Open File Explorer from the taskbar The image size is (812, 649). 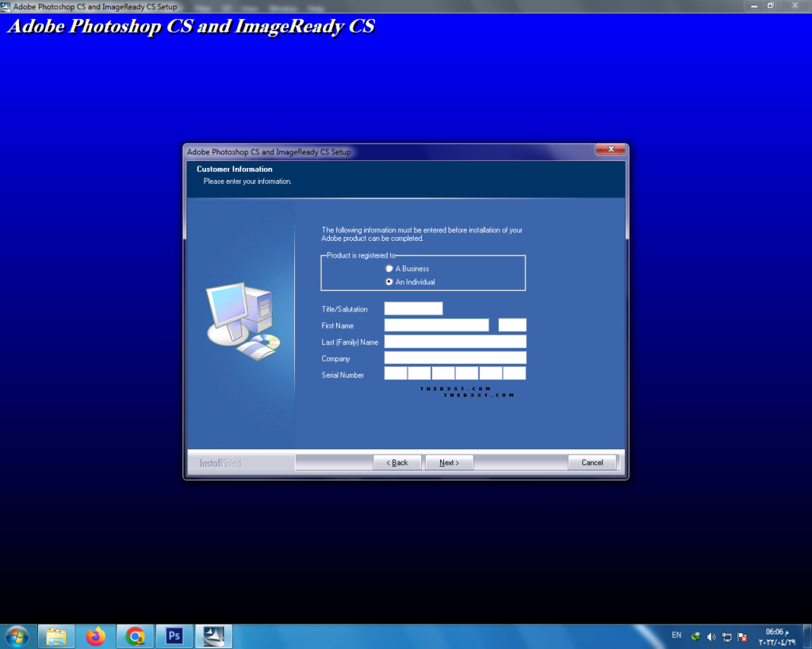[56, 636]
